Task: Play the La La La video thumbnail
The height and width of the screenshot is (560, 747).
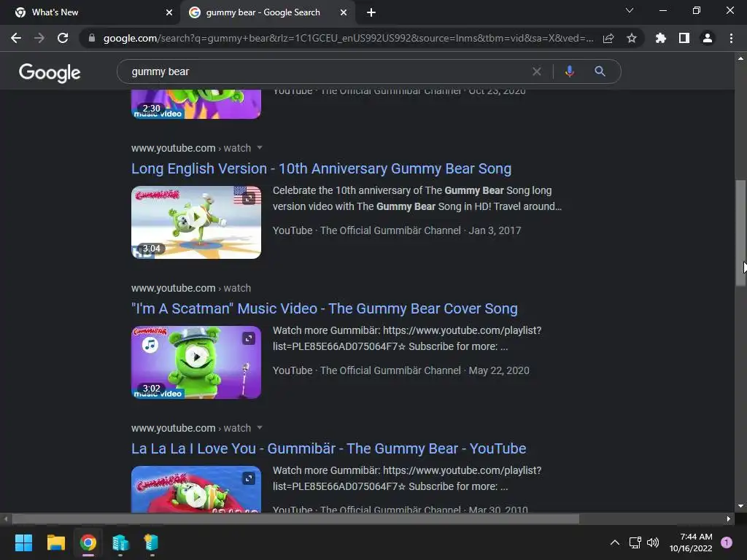Action: click(x=196, y=489)
